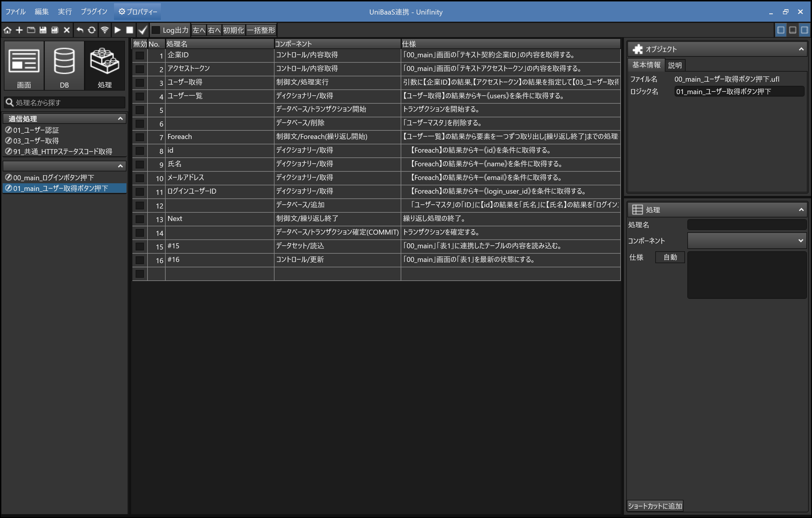The width and height of the screenshot is (812, 518).
Task: Collapse the 通信処理 group
Action: (120, 119)
